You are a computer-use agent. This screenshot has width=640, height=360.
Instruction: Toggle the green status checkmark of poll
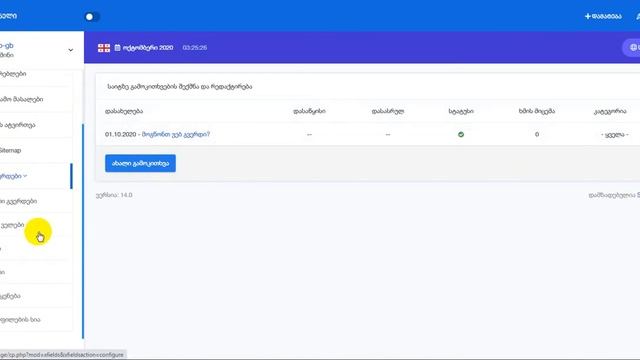click(x=461, y=134)
